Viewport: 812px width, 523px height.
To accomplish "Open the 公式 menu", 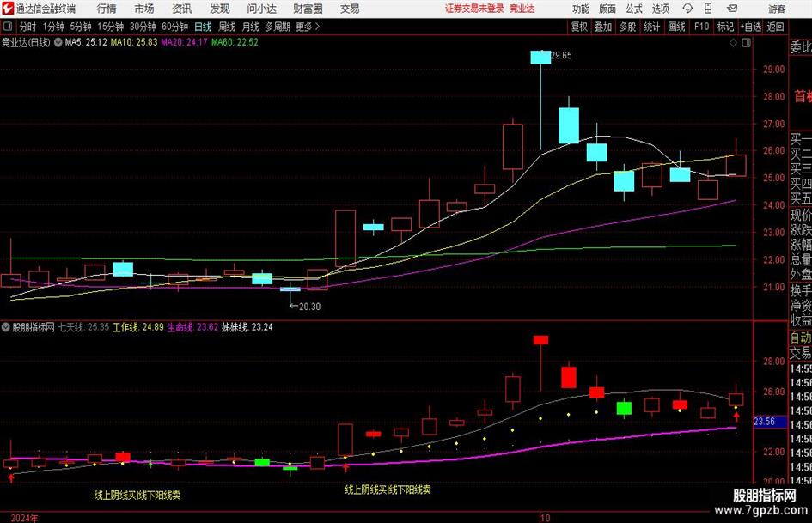I will [634, 9].
